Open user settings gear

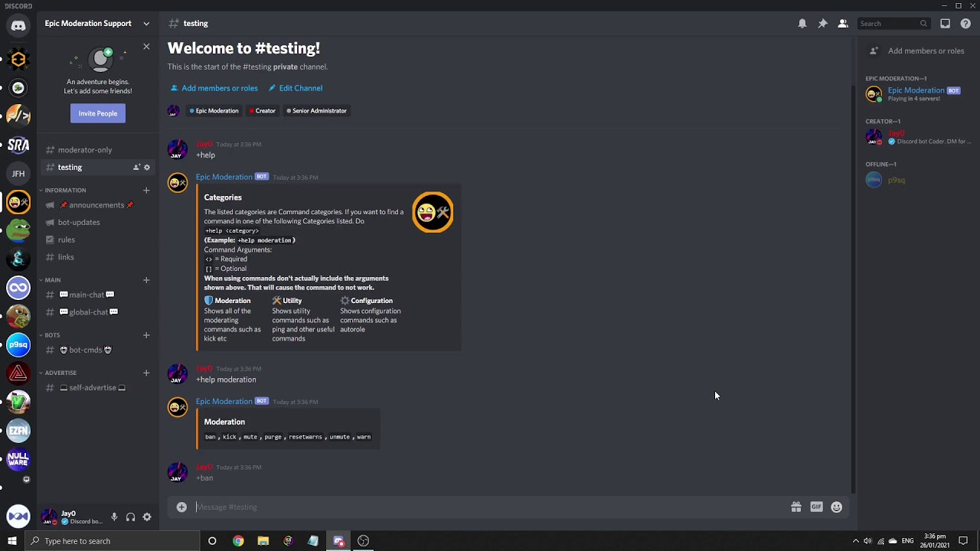147,517
